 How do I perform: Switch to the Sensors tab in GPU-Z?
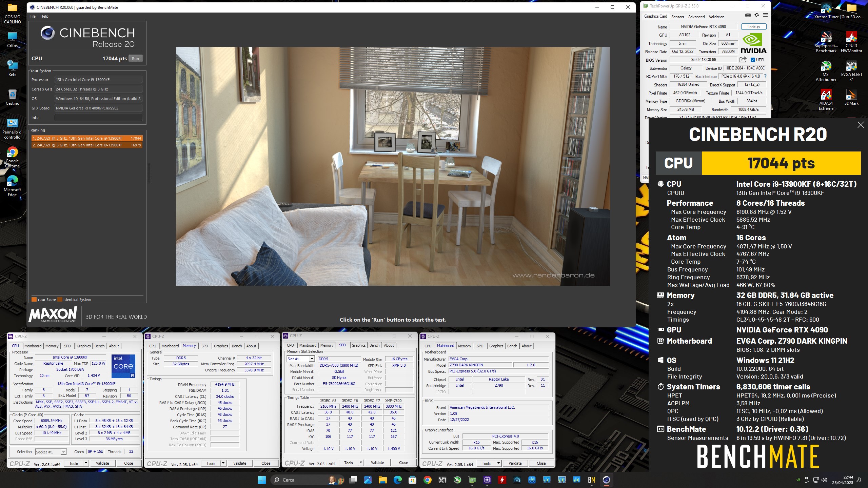(677, 17)
